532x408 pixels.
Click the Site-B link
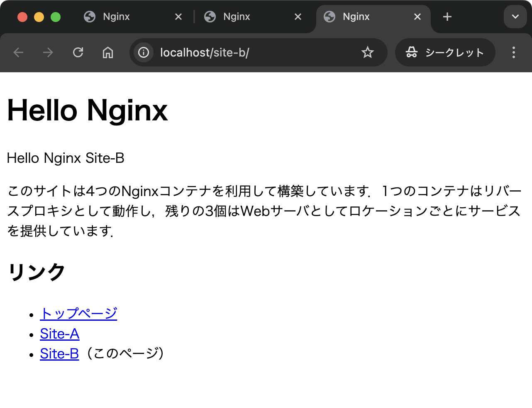click(x=59, y=354)
